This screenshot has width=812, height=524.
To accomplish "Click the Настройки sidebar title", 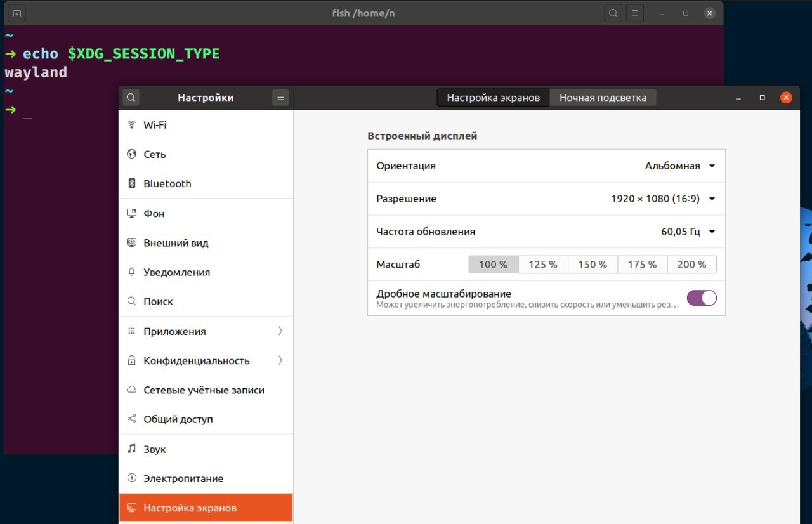I will (x=206, y=98).
